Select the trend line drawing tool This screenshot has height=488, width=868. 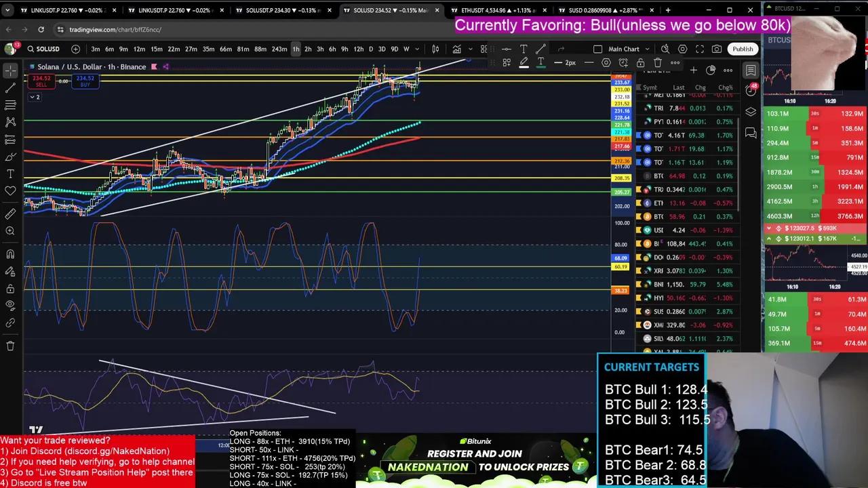point(10,88)
